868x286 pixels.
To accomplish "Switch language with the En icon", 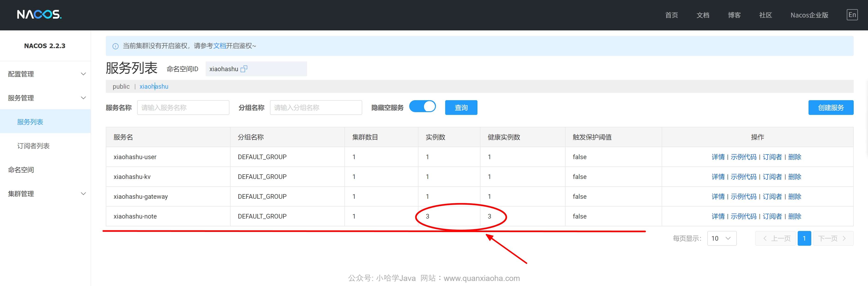I will pyautogui.click(x=852, y=15).
